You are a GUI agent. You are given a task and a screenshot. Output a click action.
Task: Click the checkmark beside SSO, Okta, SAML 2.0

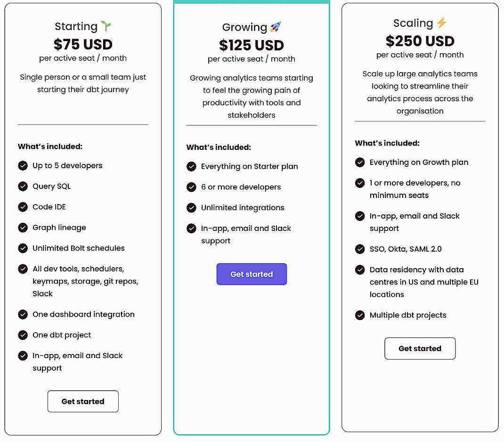tap(360, 249)
